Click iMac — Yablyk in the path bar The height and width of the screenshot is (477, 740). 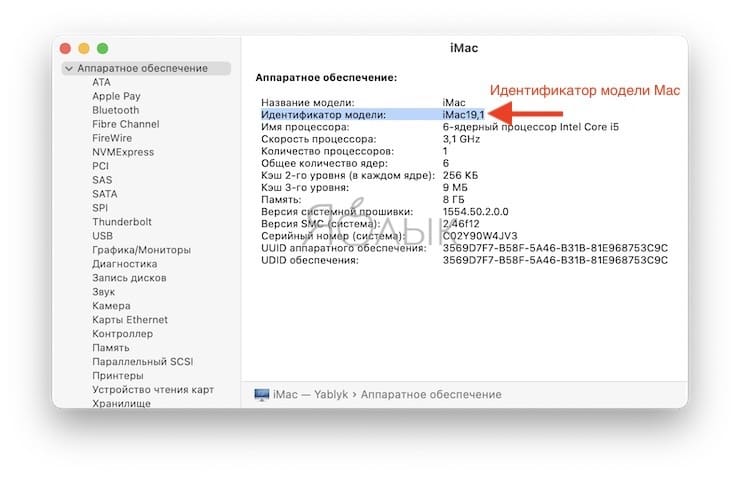(x=311, y=394)
